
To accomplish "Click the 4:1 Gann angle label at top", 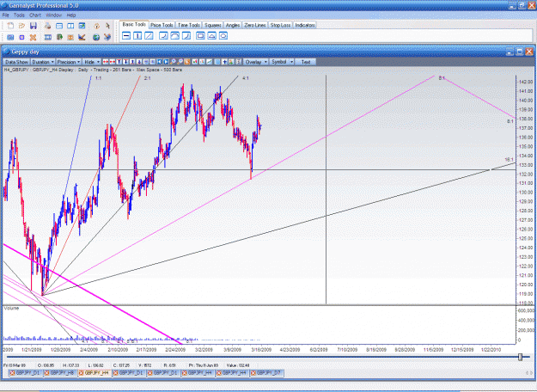I will point(246,78).
